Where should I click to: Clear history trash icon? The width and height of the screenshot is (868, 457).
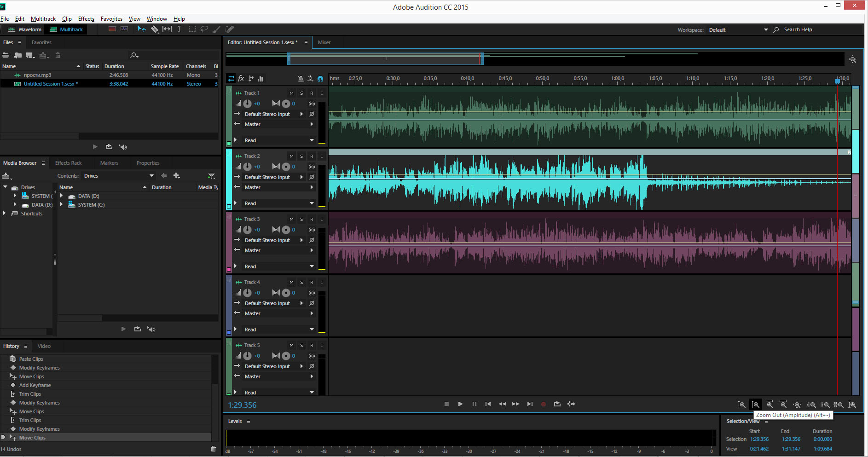point(213,449)
